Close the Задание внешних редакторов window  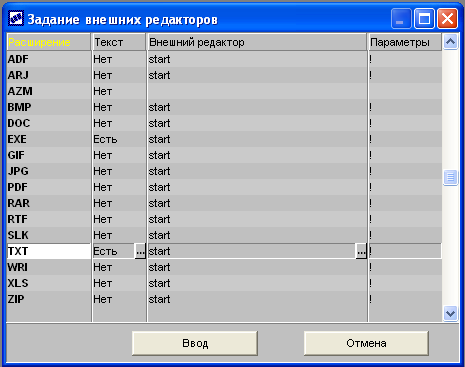(x=447, y=19)
